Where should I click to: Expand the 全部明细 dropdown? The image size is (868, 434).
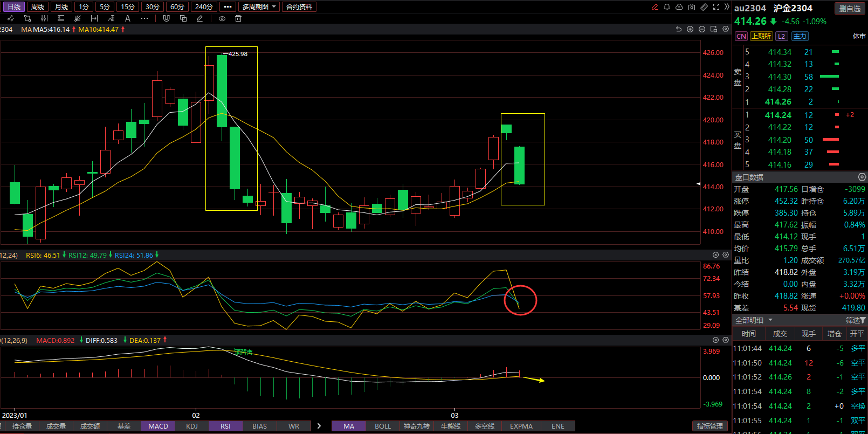[x=754, y=320]
